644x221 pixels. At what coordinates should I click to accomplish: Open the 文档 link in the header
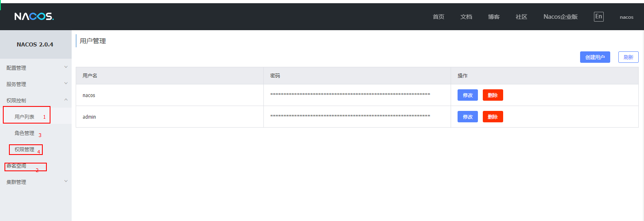pos(466,17)
